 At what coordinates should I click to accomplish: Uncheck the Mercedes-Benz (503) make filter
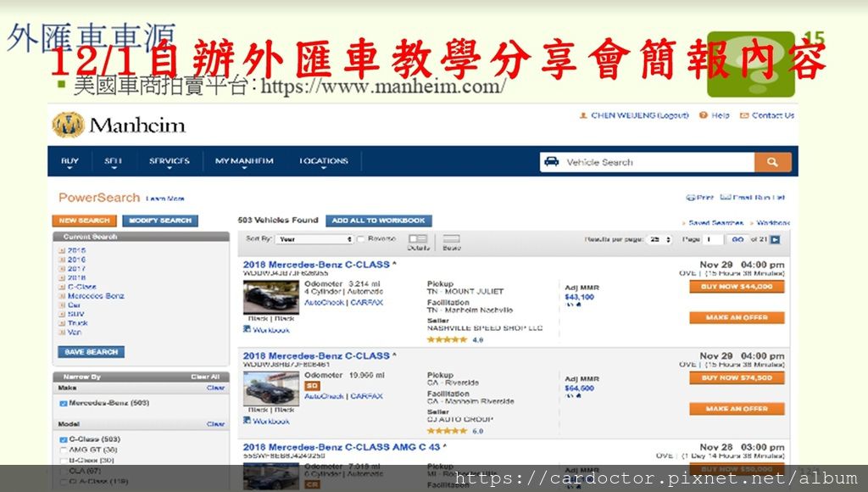pyautogui.click(x=63, y=403)
